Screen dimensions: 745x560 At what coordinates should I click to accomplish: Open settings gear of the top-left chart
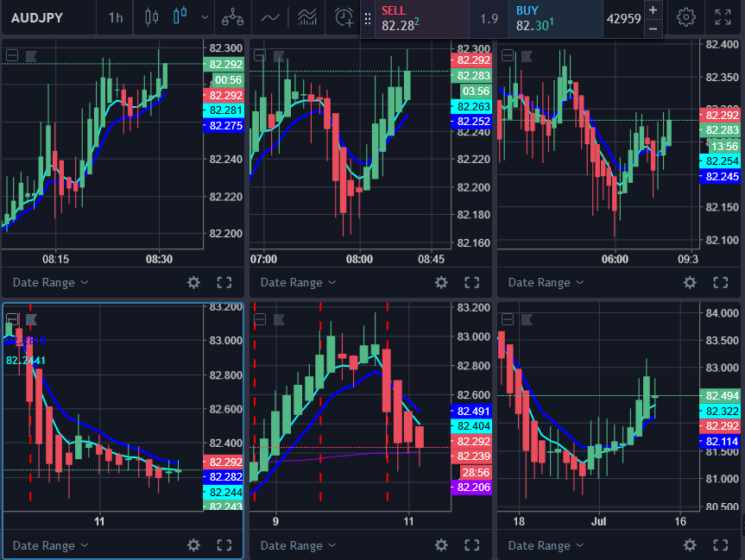[193, 282]
